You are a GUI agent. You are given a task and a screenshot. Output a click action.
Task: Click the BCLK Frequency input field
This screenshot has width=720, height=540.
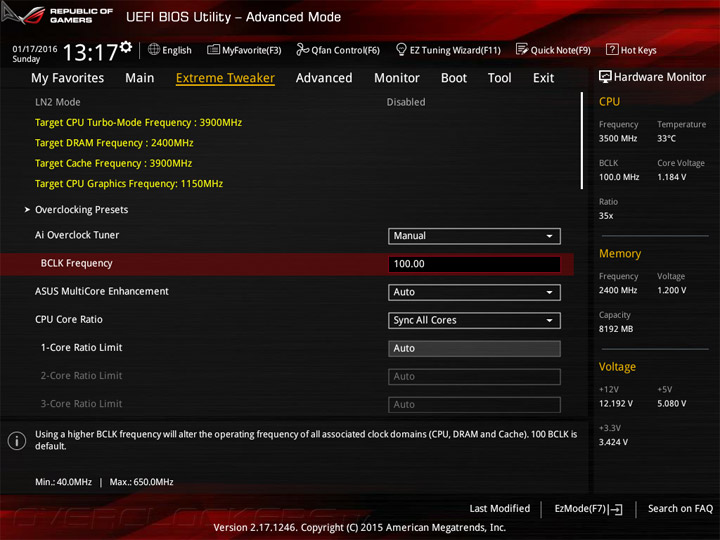474,264
